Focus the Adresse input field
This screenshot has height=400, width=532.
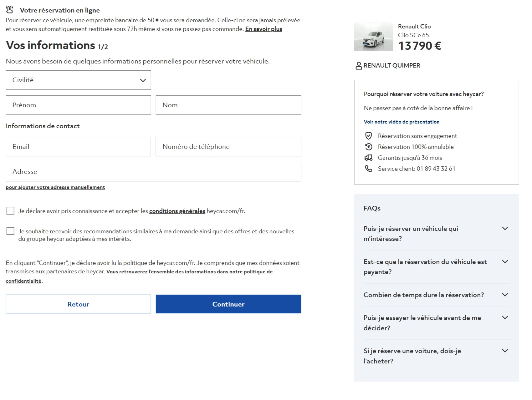coord(153,171)
